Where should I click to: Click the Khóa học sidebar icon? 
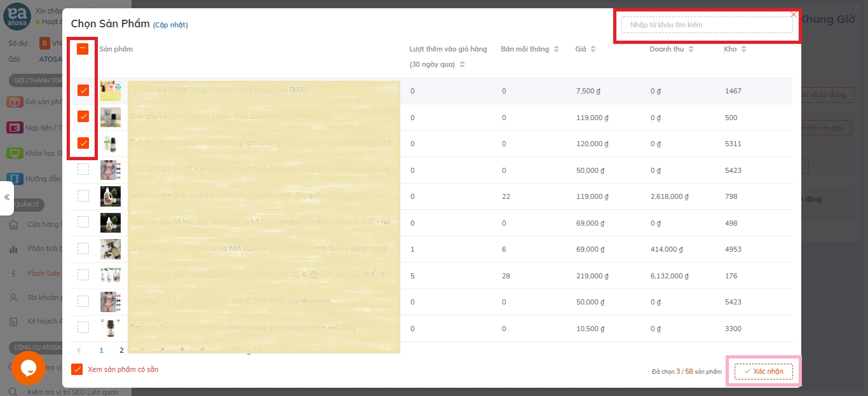(x=15, y=153)
